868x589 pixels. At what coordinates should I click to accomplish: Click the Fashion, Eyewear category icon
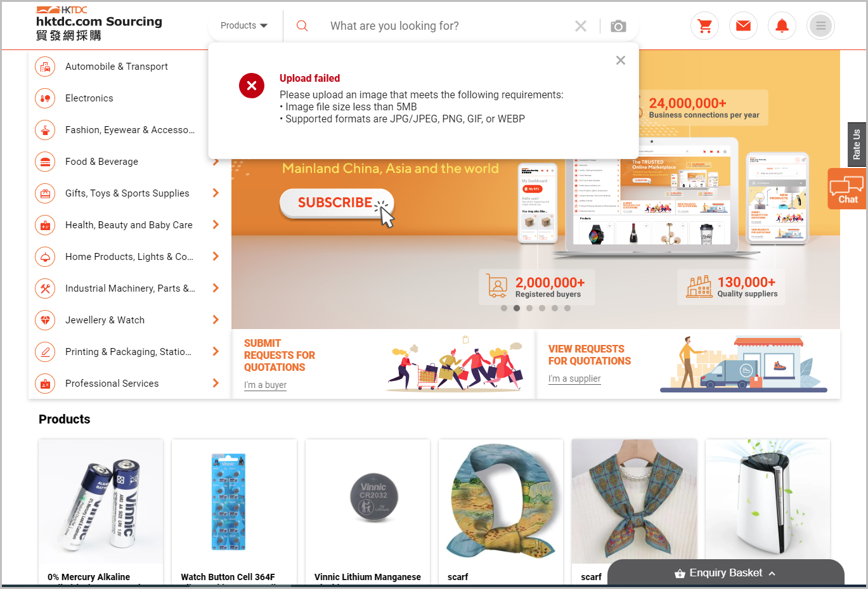tap(45, 129)
